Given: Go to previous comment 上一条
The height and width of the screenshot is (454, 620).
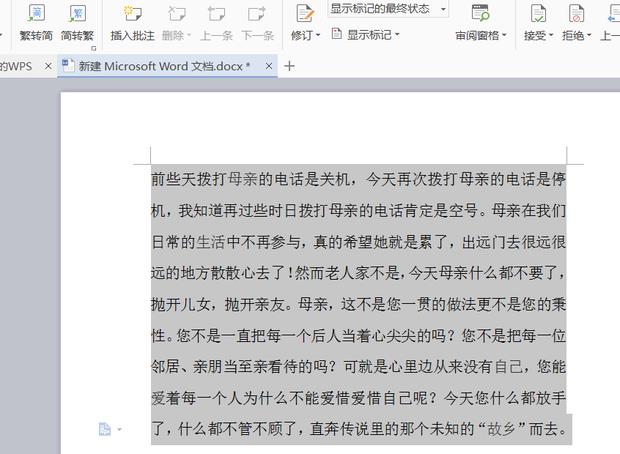Looking at the screenshot, I should pyautogui.click(x=216, y=24).
